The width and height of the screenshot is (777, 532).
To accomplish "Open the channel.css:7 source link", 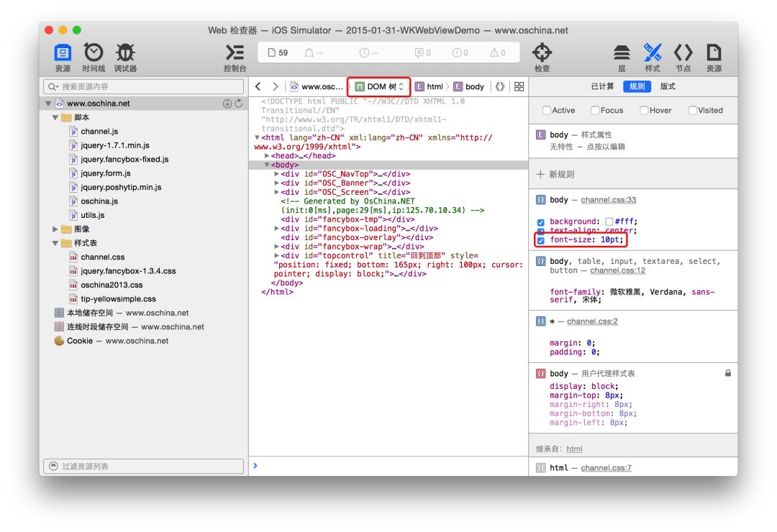I will tap(606, 467).
